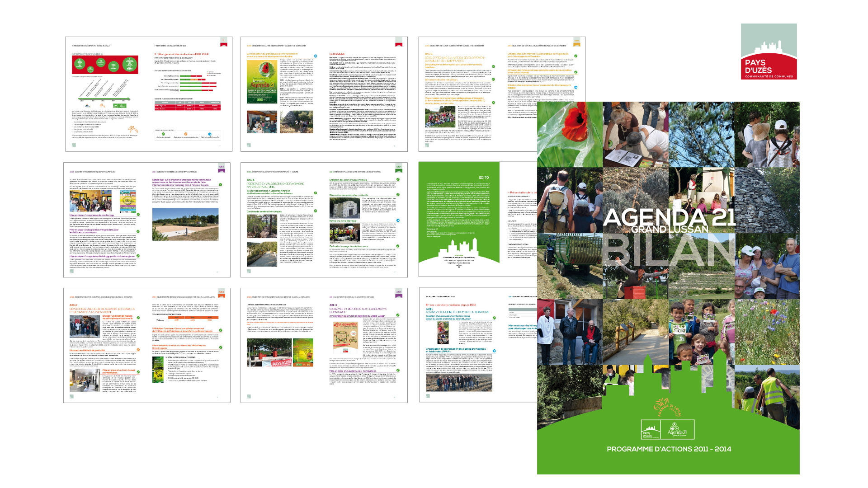Click the Axe 2 Développer une offre heading
Viewport: 868px width, 488px height.
click(102, 309)
